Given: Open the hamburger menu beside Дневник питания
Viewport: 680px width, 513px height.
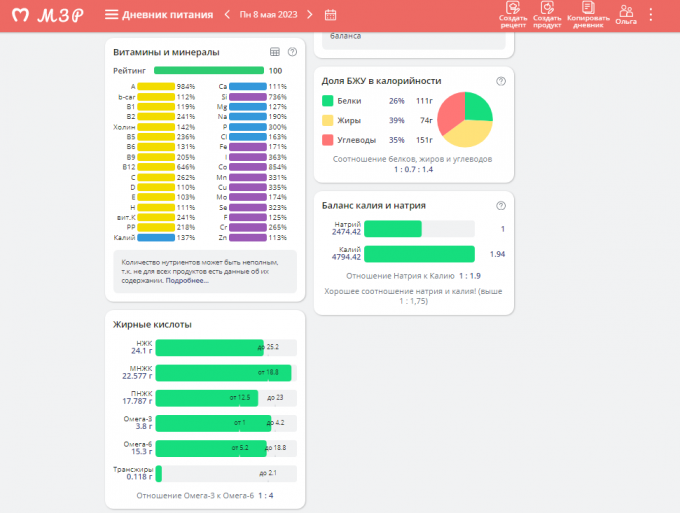Looking at the screenshot, I should pyautogui.click(x=111, y=15).
